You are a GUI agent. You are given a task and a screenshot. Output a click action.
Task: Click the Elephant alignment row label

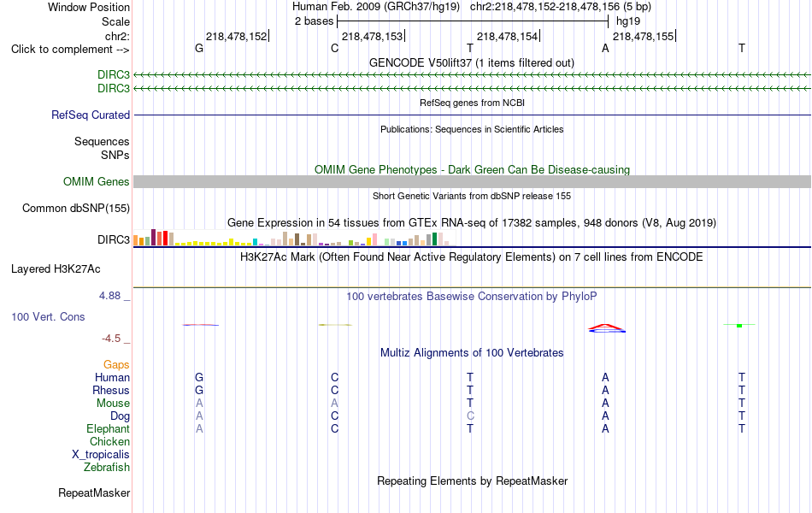108,428
